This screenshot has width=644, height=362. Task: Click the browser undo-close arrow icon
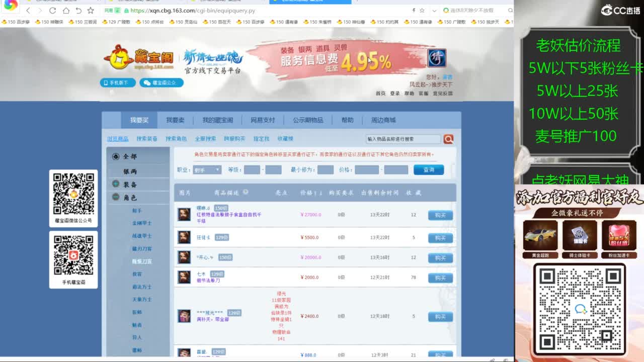(78, 11)
